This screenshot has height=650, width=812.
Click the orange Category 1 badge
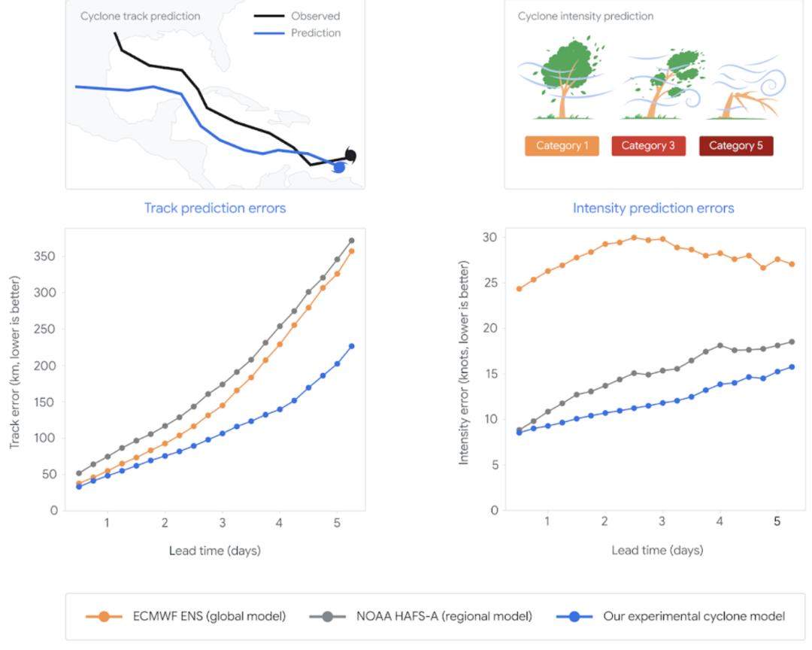562,146
